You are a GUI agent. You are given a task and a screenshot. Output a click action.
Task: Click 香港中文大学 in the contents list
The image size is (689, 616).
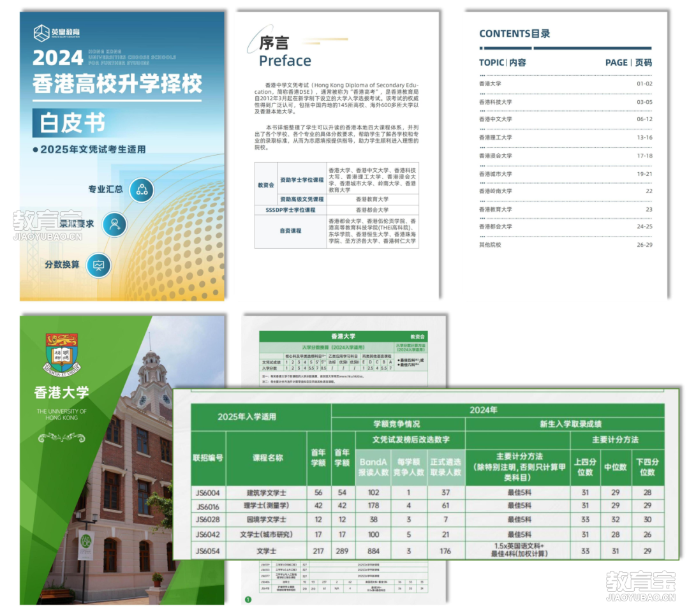[x=495, y=119]
